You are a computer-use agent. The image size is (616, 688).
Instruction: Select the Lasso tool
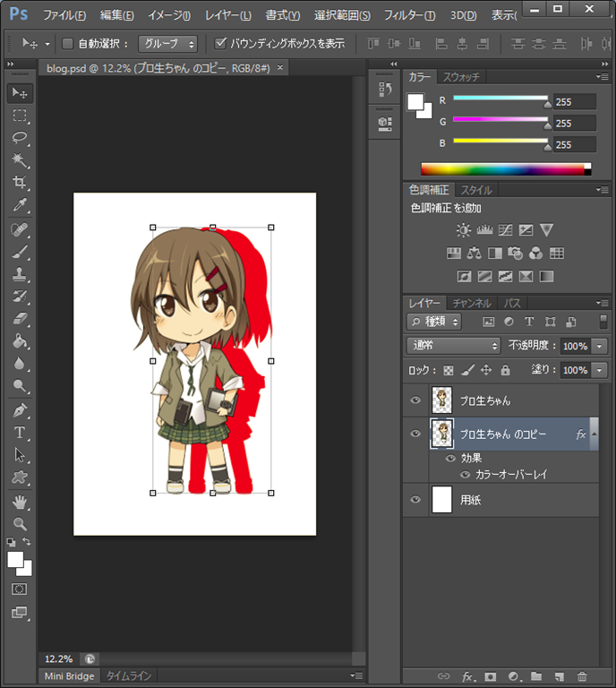20,138
